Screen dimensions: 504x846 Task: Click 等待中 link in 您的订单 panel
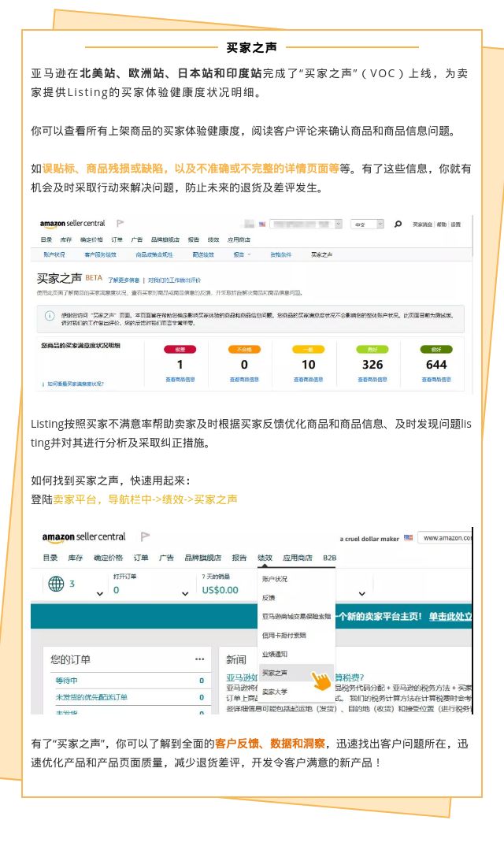point(66,681)
